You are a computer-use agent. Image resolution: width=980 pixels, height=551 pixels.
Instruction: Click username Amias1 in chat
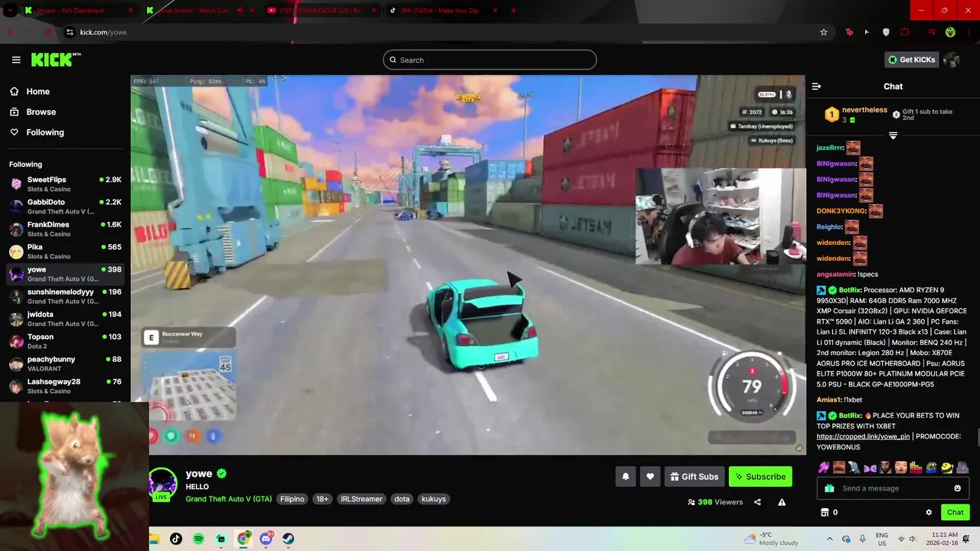coord(828,399)
